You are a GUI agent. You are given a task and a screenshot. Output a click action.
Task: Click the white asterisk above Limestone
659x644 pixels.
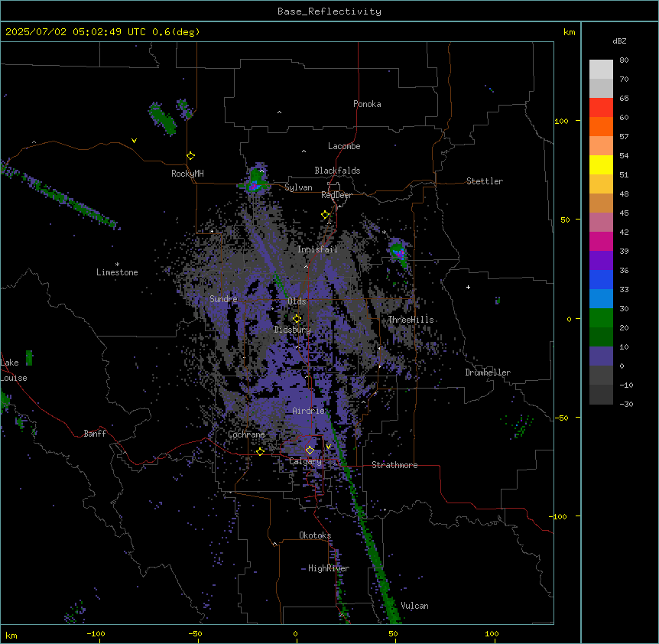[117, 264]
